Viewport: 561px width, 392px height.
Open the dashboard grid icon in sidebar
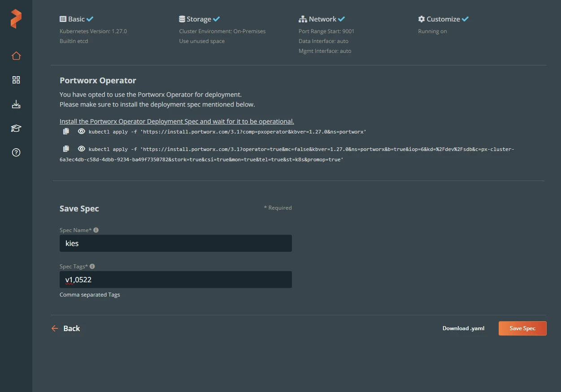[16, 80]
